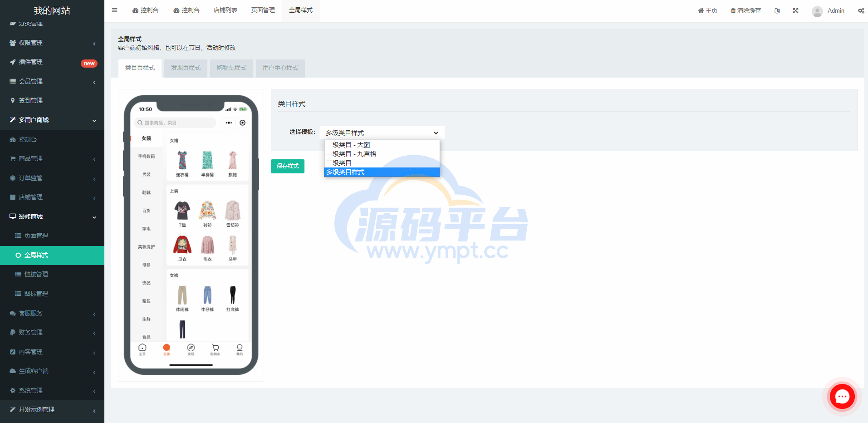Click the 卫衣 product thumbnail in preview
This screenshot has width=868, height=423.
182,245
